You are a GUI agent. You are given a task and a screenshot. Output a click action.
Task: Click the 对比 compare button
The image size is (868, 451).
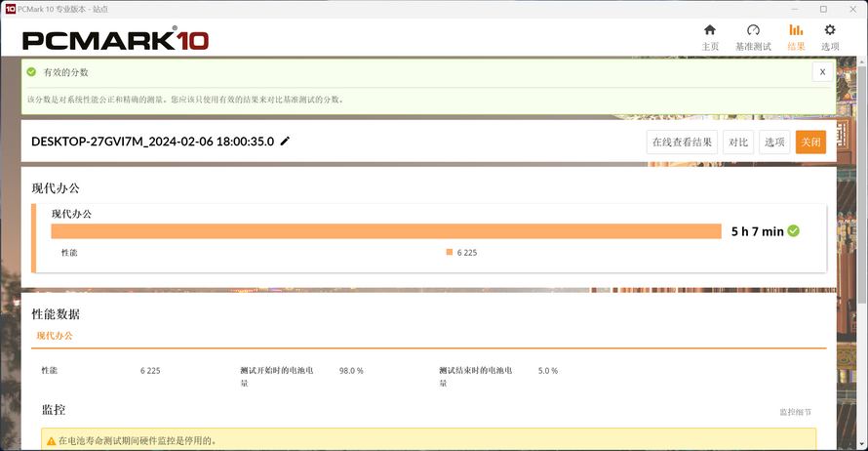coord(738,143)
